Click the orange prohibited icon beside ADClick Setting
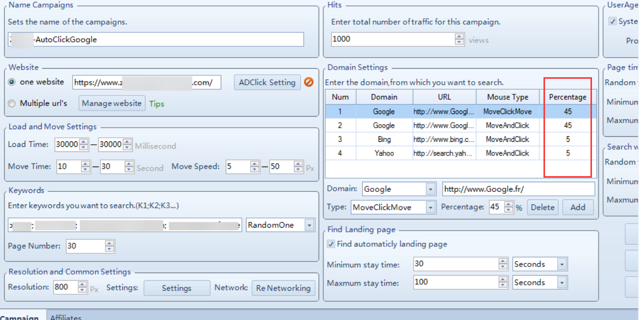 tap(309, 82)
